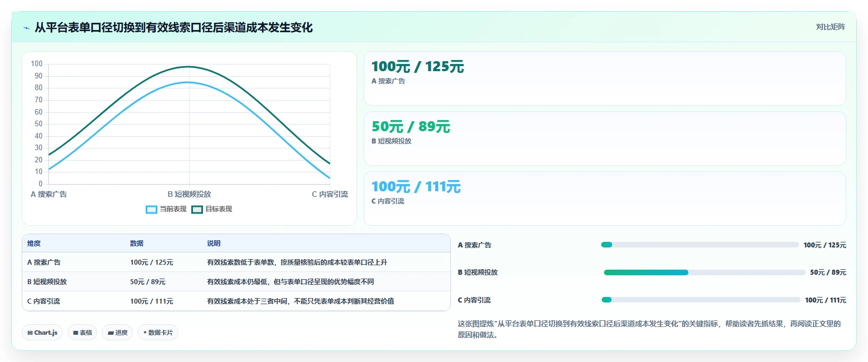This screenshot has width=868, height=362.
Task: Click the y-axis value 100
Action: (x=37, y=64)
